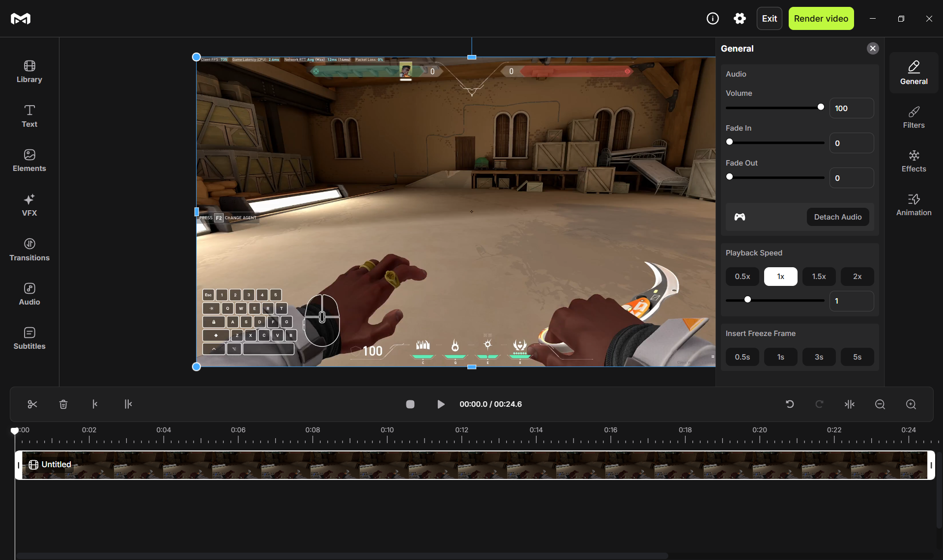This screenshot has height=560, width=943.
Task: Open the Audio panel
Action: point(29,294)
